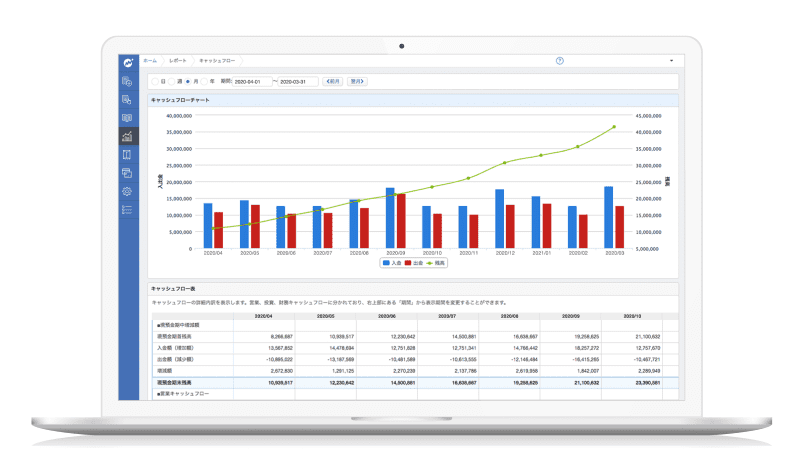The width and height of the screenshot is (800, 476).
Task: Open the document settings icon in the sidebar
Action: 127,82
